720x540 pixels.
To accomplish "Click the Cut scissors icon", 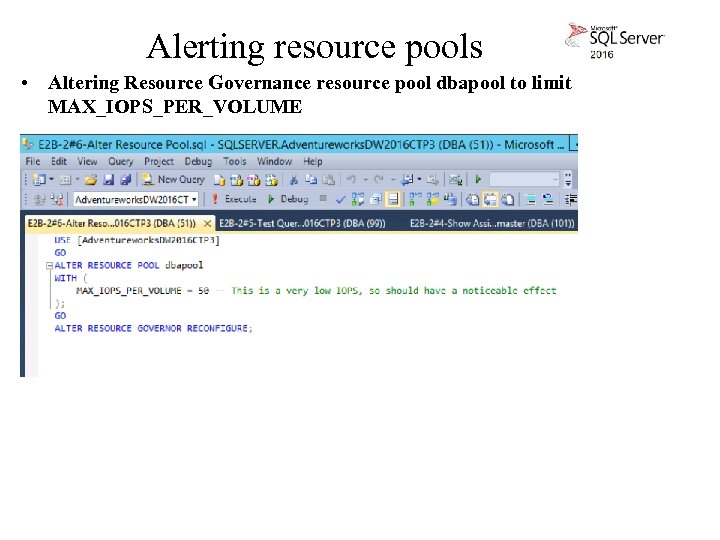I will 293,180.
